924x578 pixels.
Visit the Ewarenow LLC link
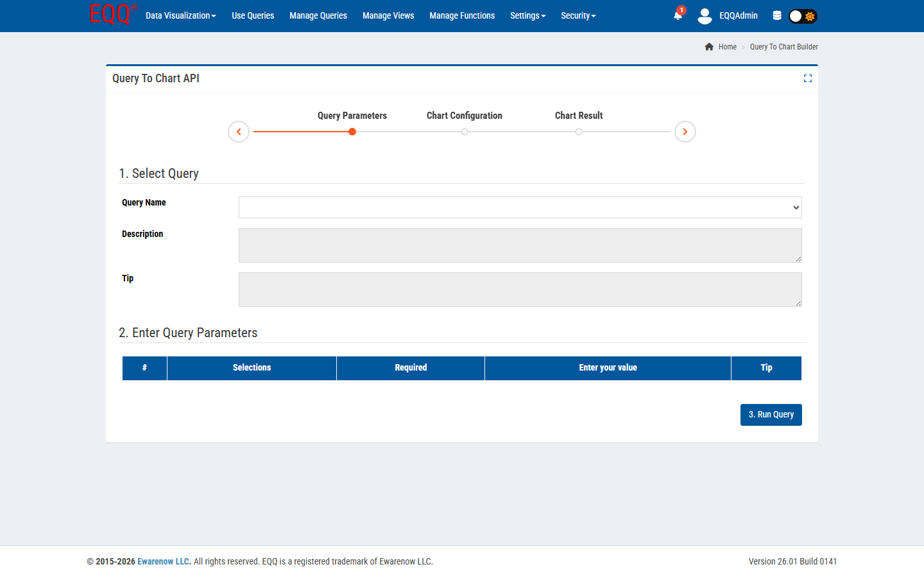coord(163,561)
